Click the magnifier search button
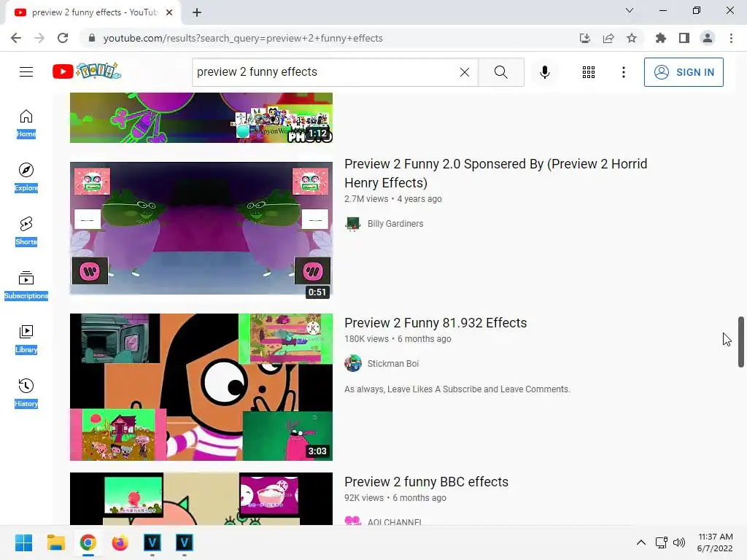Image resolution: width=747 pixels, height=560 pixels. pyautogui.click(x=500, y=72)
